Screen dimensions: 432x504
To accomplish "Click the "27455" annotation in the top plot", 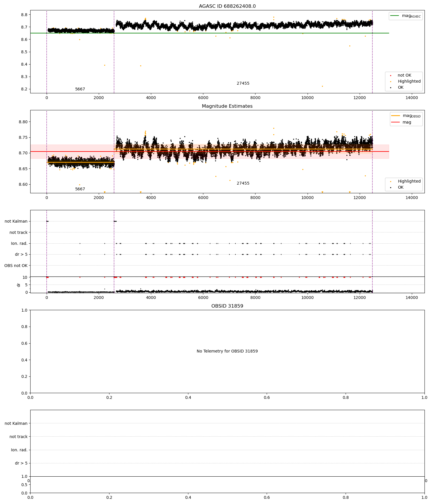I will click(243, 84).
